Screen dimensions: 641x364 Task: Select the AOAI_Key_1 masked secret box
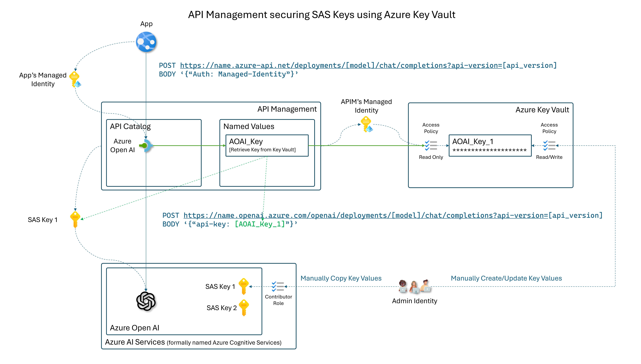(490, 146)
